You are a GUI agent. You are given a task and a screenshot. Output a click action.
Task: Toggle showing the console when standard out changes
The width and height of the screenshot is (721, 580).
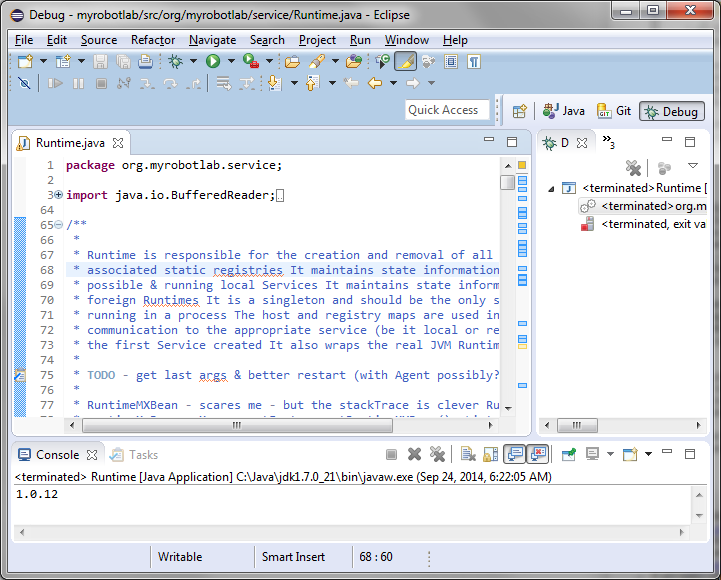coord(515,454)
